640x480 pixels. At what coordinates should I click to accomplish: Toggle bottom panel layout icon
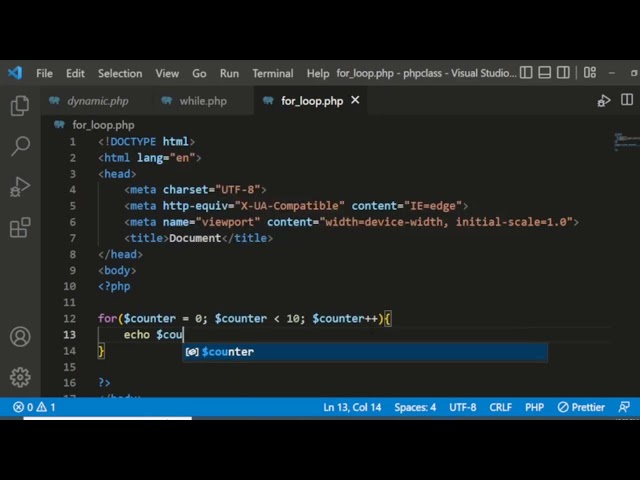[x=544, y=73]
